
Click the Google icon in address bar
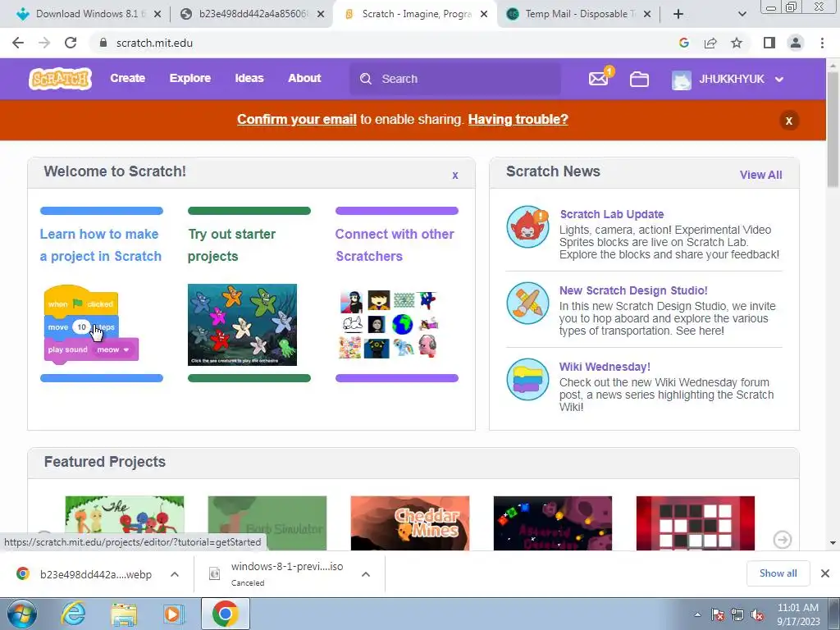(683, 43)
